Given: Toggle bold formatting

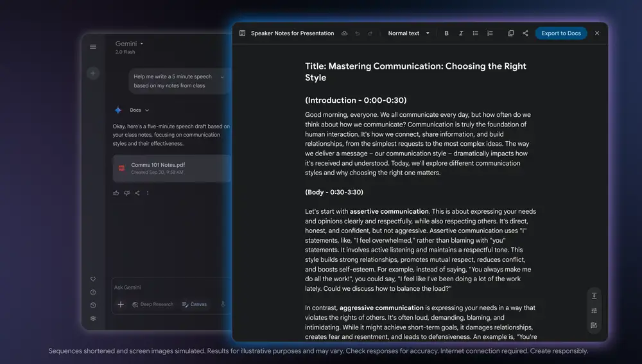Looking at the screenshot, I should coord(446,33).
